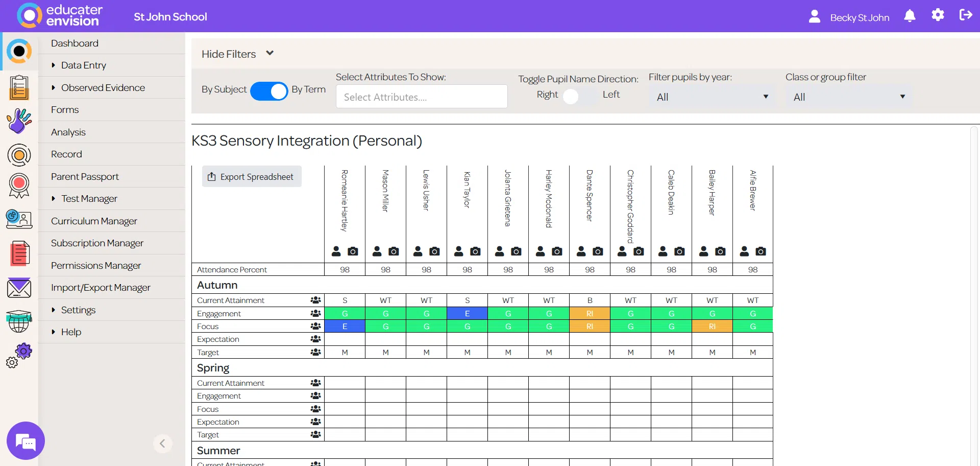Select Curriculum Manager in the sidebar
The image size is (980, 466).
point(94,221)
